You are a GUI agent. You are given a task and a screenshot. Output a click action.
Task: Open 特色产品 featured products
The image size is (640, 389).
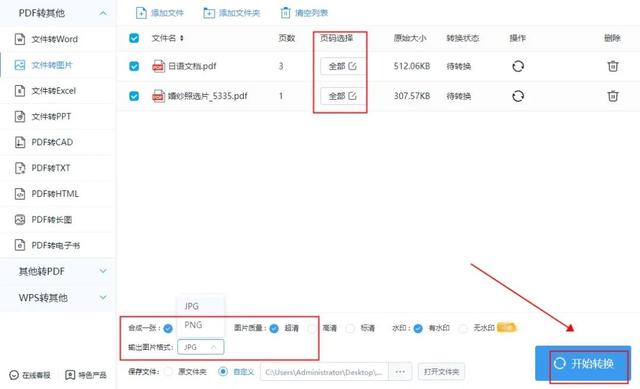[x=86, y=375]
